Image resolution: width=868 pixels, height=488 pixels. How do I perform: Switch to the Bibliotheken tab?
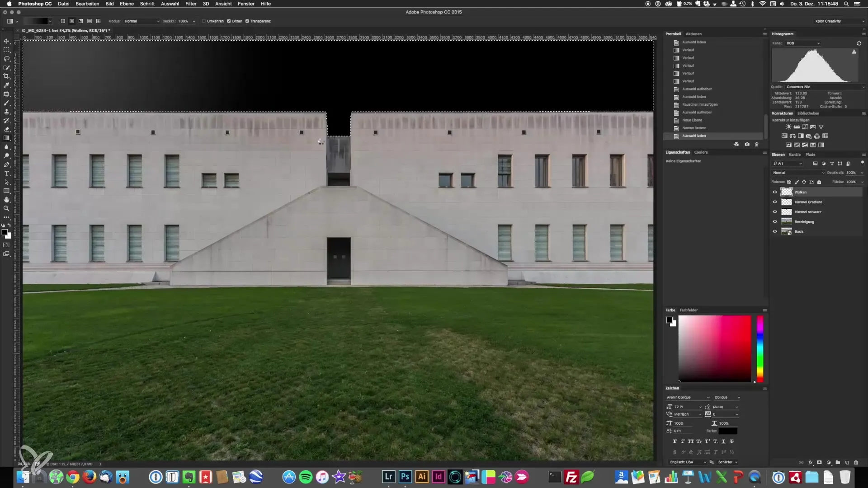[808, 113]
